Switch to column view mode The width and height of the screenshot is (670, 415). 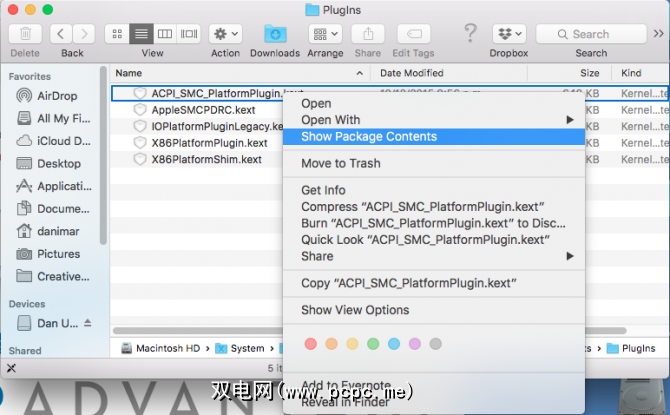(164, 34)
